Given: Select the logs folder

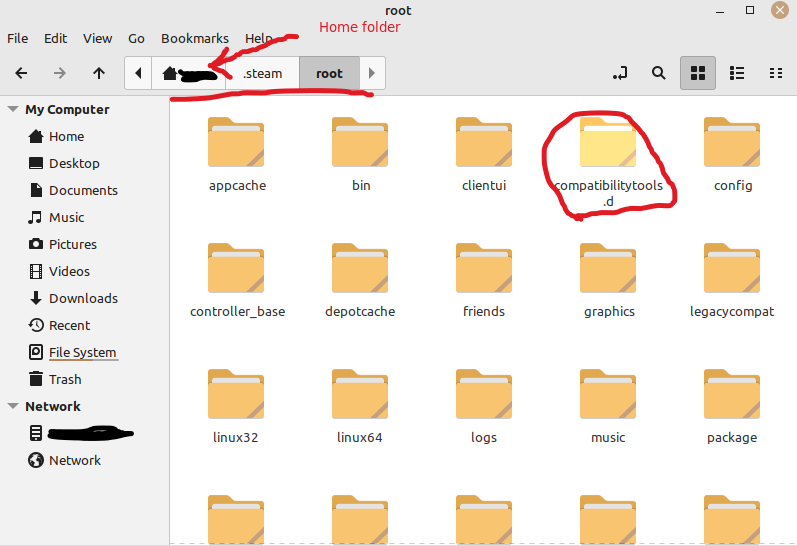Looking at the screenshot, I should coord(484,407).
